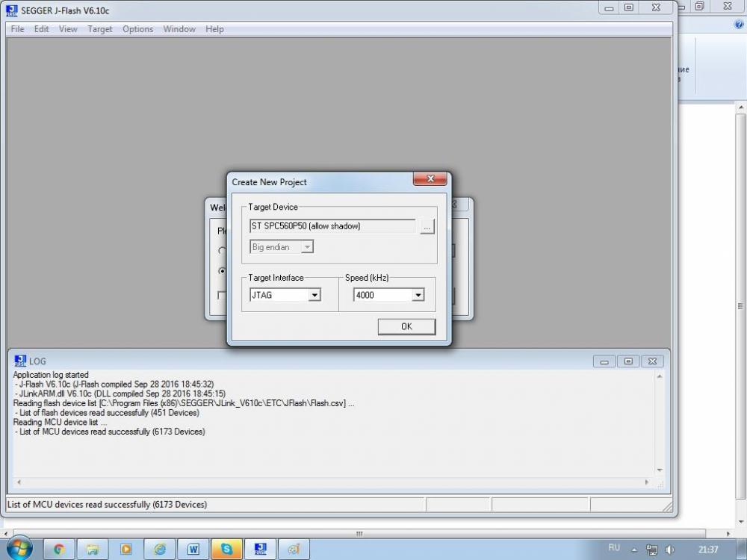
Task: Close the Create New Project dialog
Action: [430, 179]
